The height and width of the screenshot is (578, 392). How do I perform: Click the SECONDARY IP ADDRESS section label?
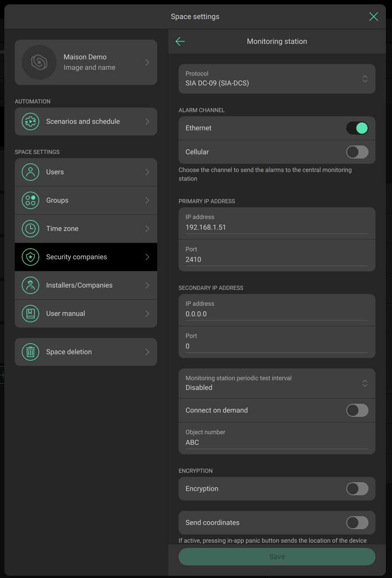click(x=211, y=288)
